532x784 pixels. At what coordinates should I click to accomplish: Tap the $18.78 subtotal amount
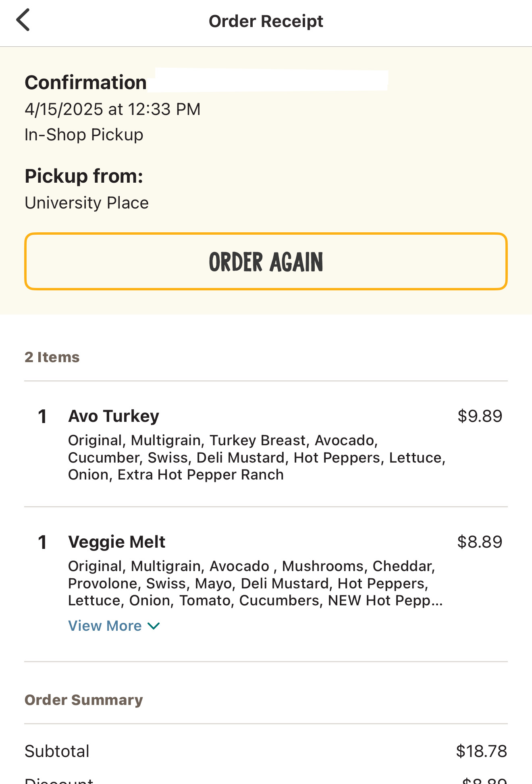(481, 751)
